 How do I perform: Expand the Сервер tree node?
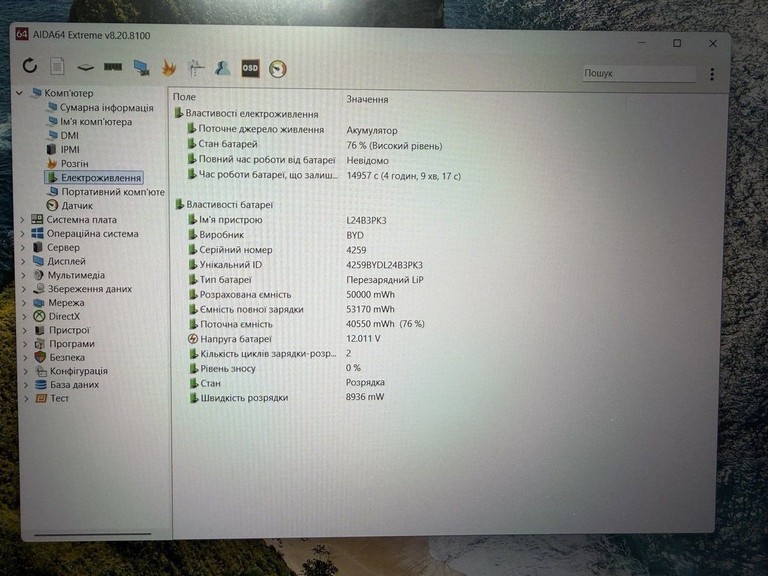click(x=23, y=248)
